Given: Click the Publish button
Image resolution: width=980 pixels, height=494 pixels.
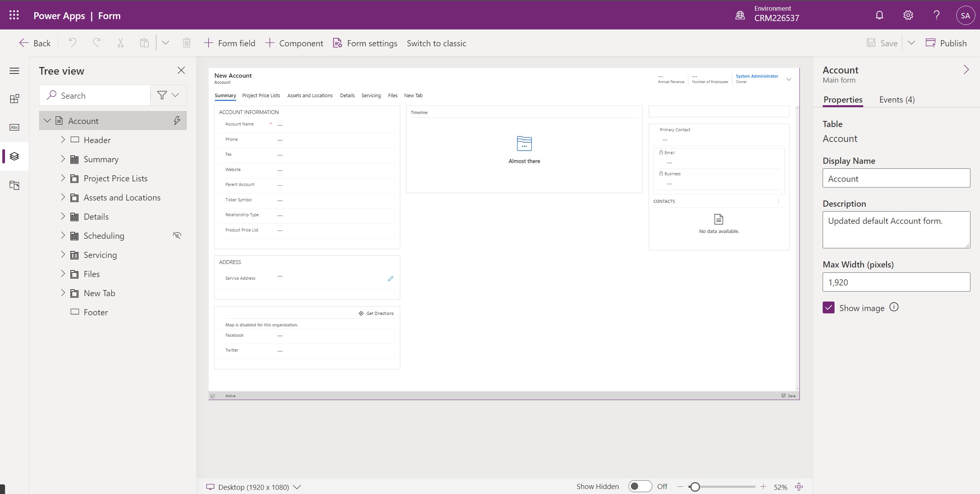Looking at the screenshot, I should click(x=947, y=43).
